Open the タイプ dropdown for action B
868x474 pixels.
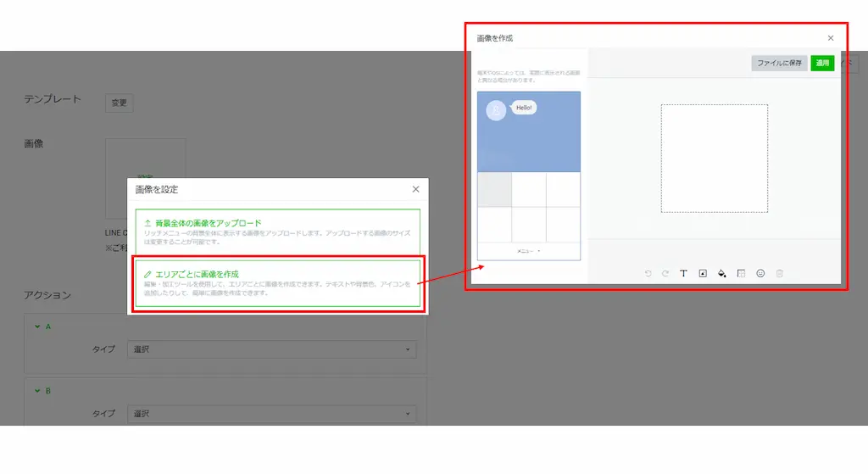tap(271, 414)
